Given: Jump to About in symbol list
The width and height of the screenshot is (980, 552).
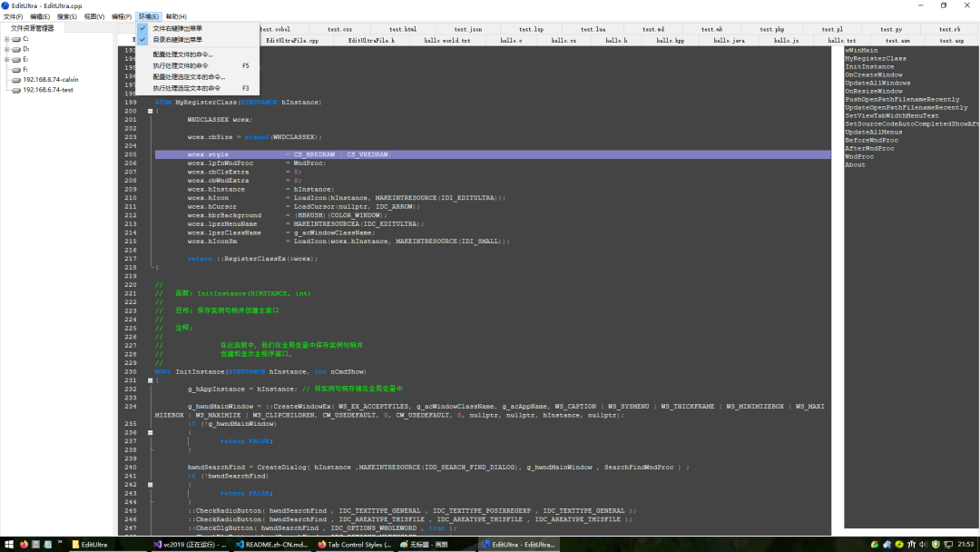Looking at the screenshot, I should click(855, 164).
